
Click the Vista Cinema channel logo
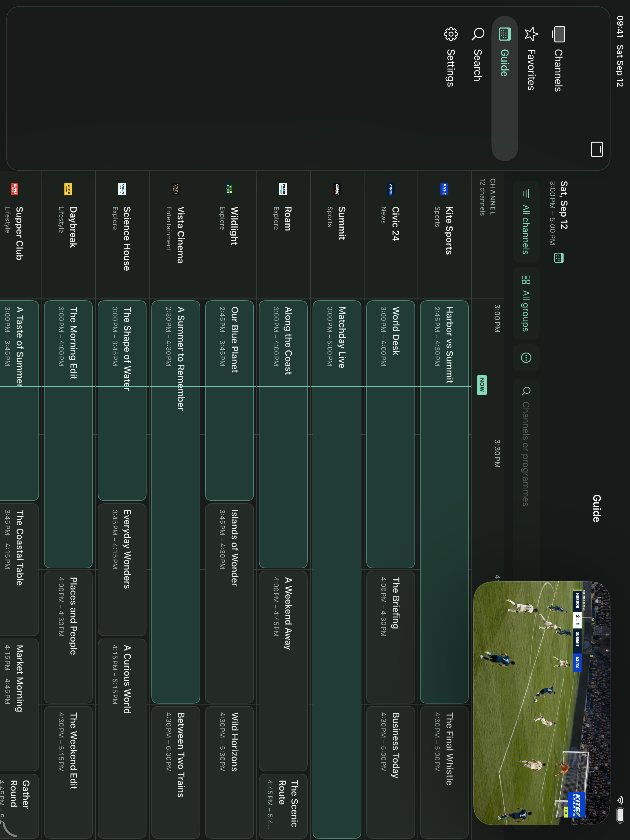tap(176, 189)
